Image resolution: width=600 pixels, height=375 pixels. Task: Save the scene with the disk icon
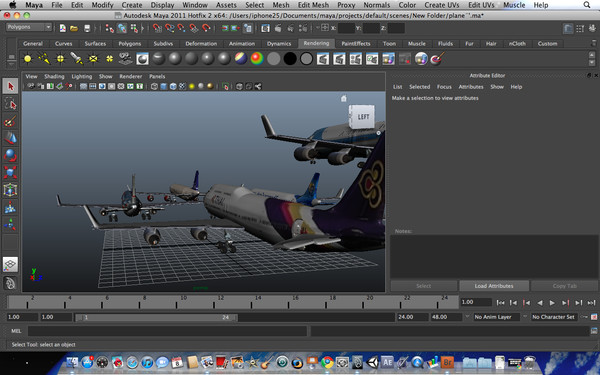click(87, 28)
